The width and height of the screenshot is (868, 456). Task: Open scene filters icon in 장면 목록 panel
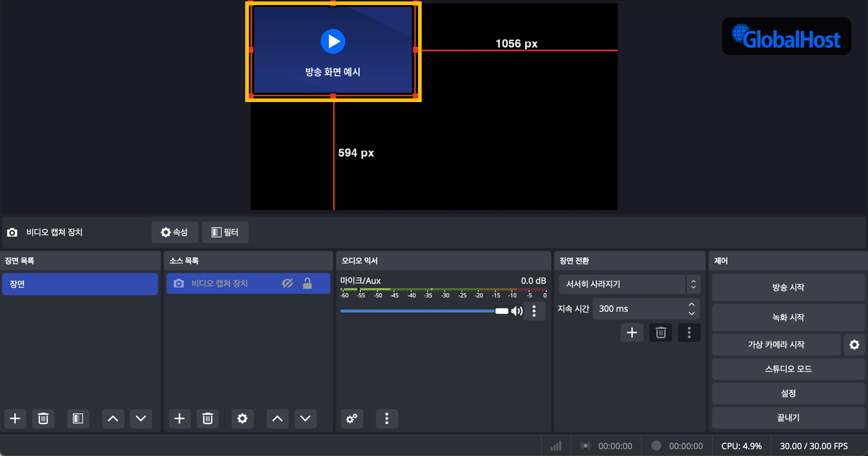[77, 418]
